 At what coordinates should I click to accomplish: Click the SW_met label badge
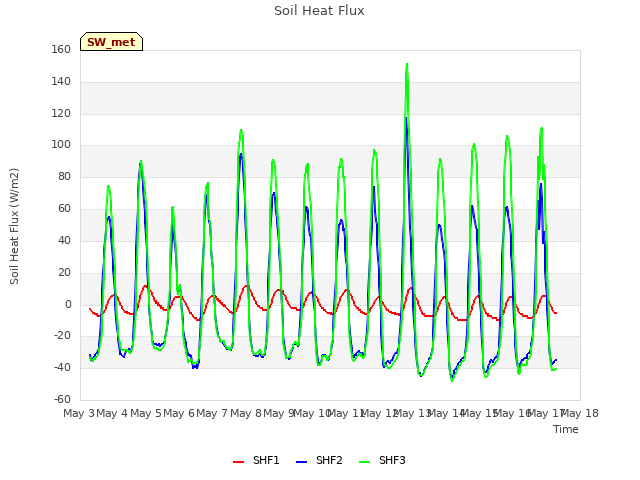point(111,42)
